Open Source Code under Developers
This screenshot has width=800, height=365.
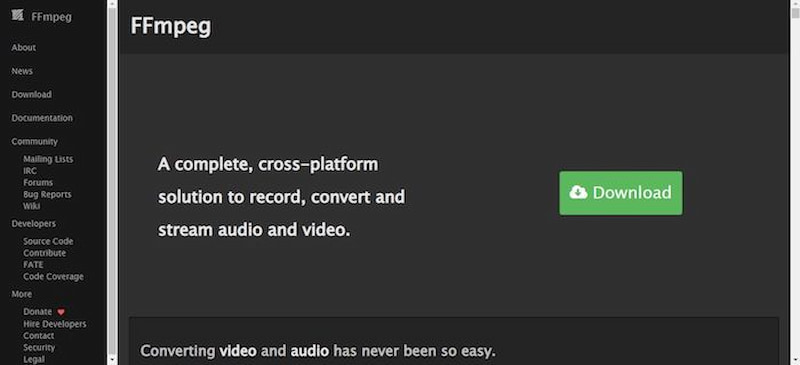[x=48, y=241]
